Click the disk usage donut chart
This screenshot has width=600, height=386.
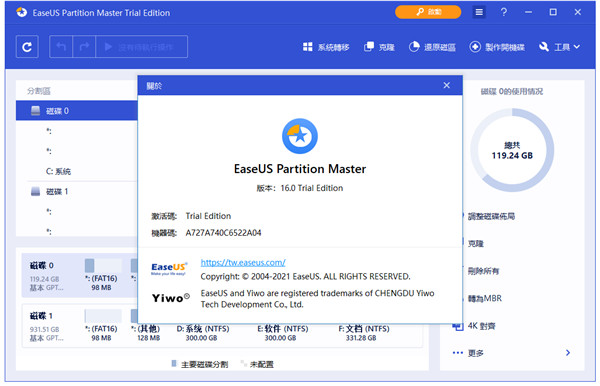(512, 150)
